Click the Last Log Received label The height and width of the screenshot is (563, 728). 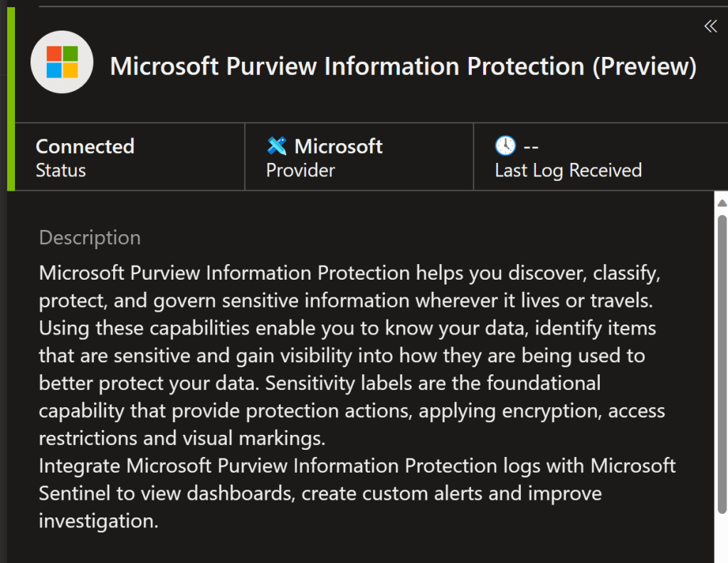568,171
